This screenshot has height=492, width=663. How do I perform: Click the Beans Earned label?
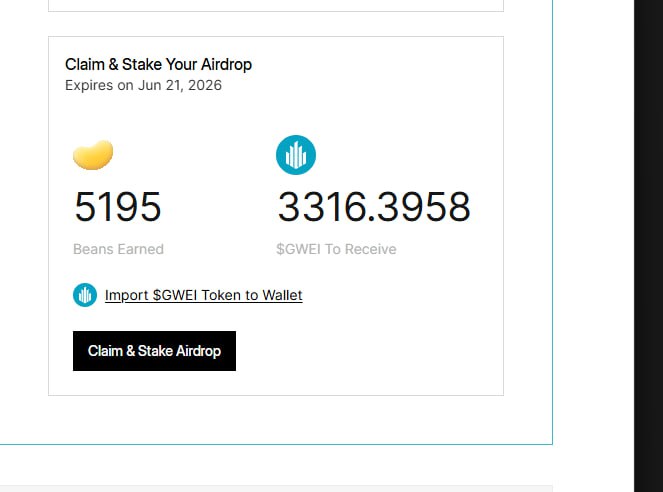[x=118, y=249]
